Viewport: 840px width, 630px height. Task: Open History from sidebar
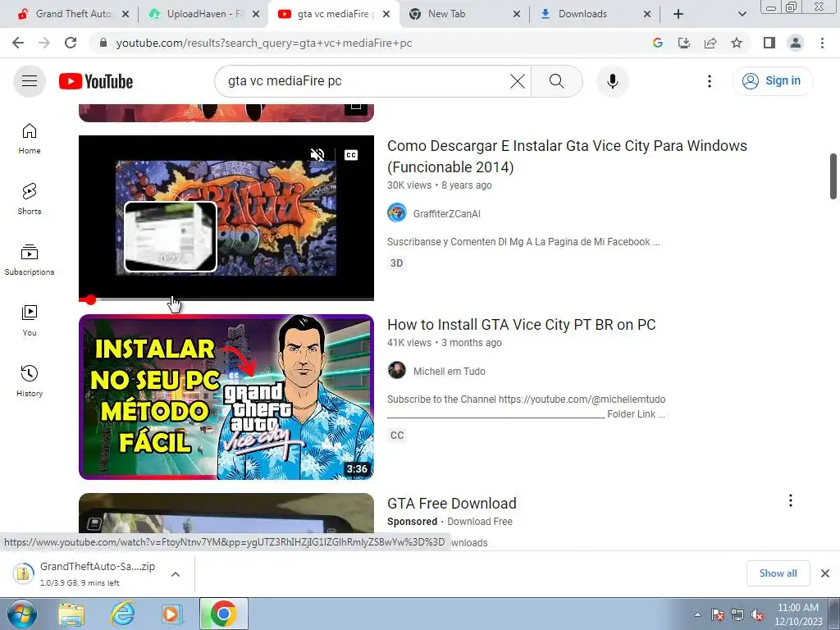click(x=30, y=381)
